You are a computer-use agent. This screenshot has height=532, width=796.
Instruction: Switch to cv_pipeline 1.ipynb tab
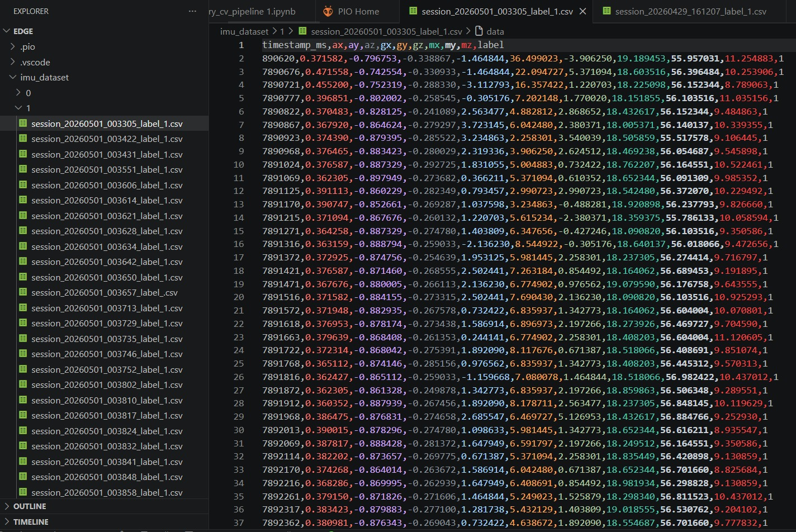pyautogui.click(x=252, y=11)
